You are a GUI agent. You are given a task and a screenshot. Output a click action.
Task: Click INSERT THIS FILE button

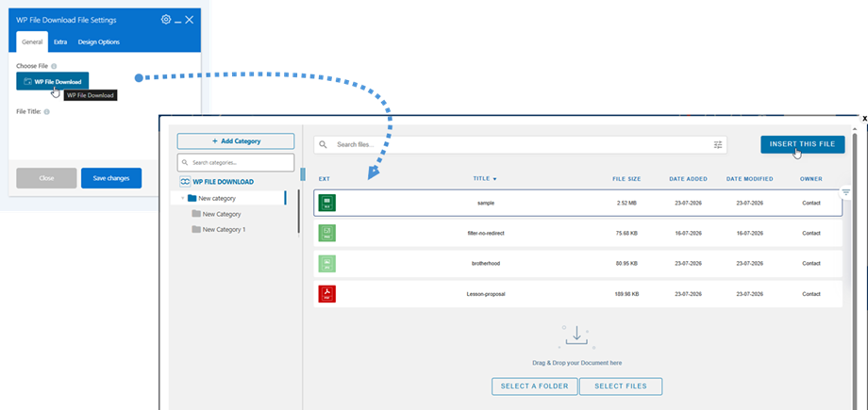coord(803,144)
